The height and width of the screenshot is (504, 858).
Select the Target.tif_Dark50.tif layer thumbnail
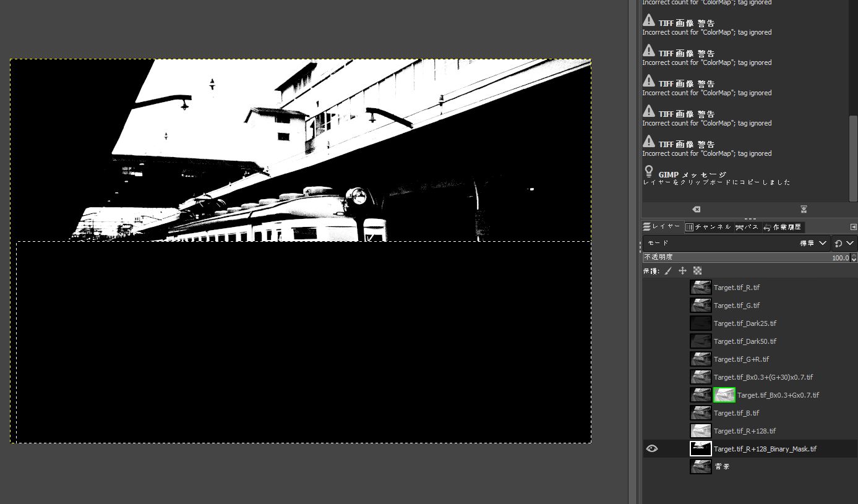[x=701, y=341]
